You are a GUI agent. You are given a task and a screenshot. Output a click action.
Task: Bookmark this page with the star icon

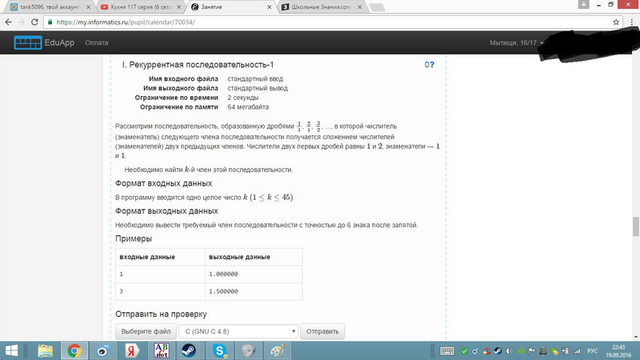click(x=616, y=22)
